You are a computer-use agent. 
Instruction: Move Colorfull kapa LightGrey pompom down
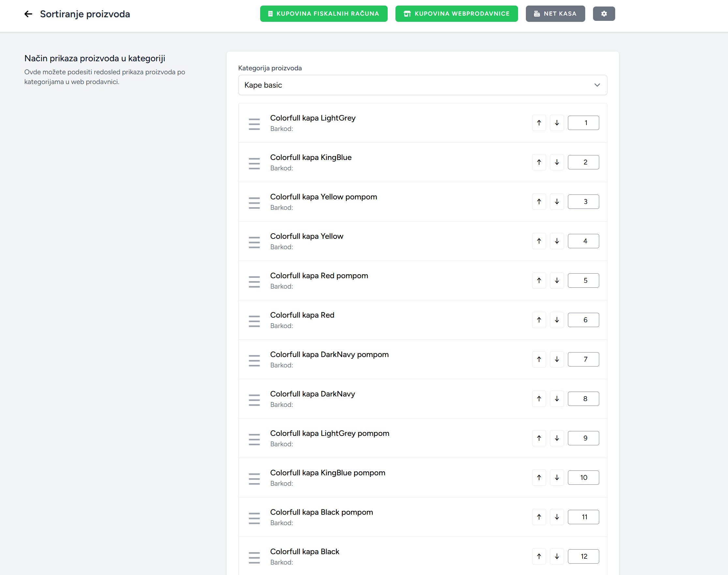557,438
